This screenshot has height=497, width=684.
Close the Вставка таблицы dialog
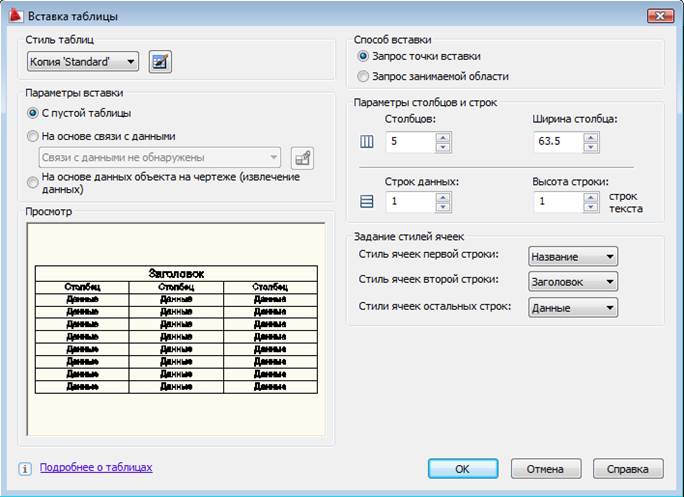click(659, 16)
